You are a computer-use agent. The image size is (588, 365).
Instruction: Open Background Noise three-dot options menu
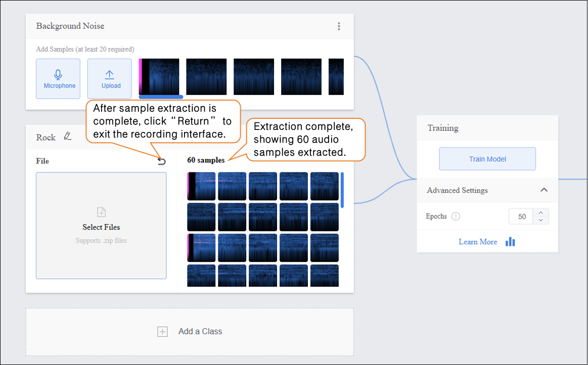click(x=339, y=26)
